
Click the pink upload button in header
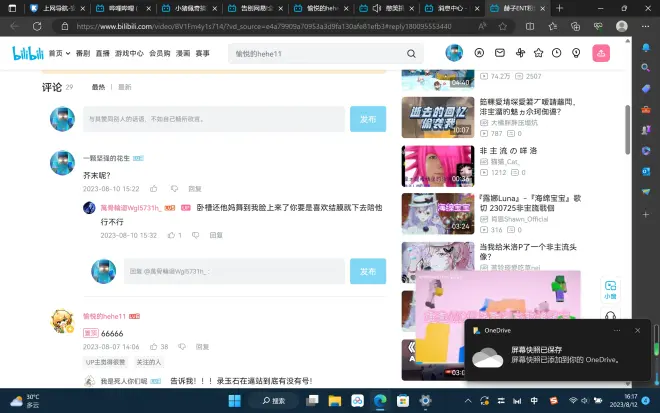coord(601,53)
